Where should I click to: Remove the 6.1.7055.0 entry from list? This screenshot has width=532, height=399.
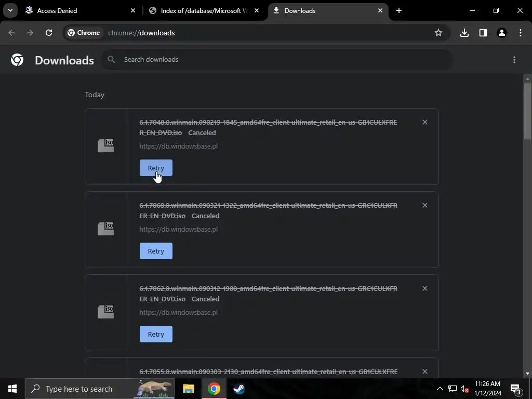pyautogui.click(x=425, y=371)
